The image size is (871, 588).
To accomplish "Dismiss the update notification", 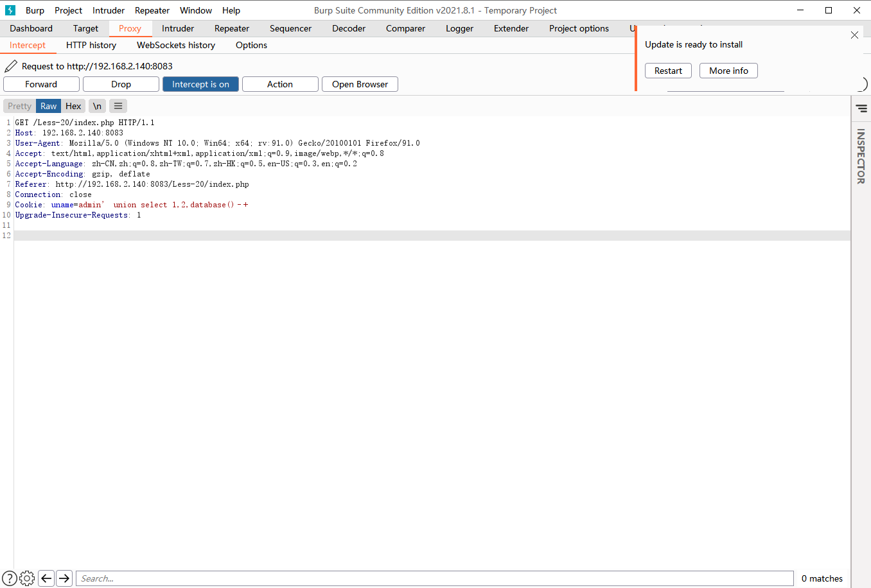I will click(854, 35).
